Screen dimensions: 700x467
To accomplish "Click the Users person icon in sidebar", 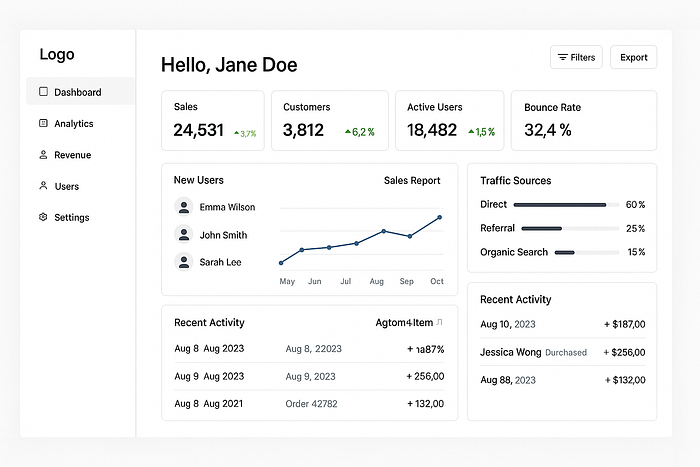I will (x=43, y=185).
